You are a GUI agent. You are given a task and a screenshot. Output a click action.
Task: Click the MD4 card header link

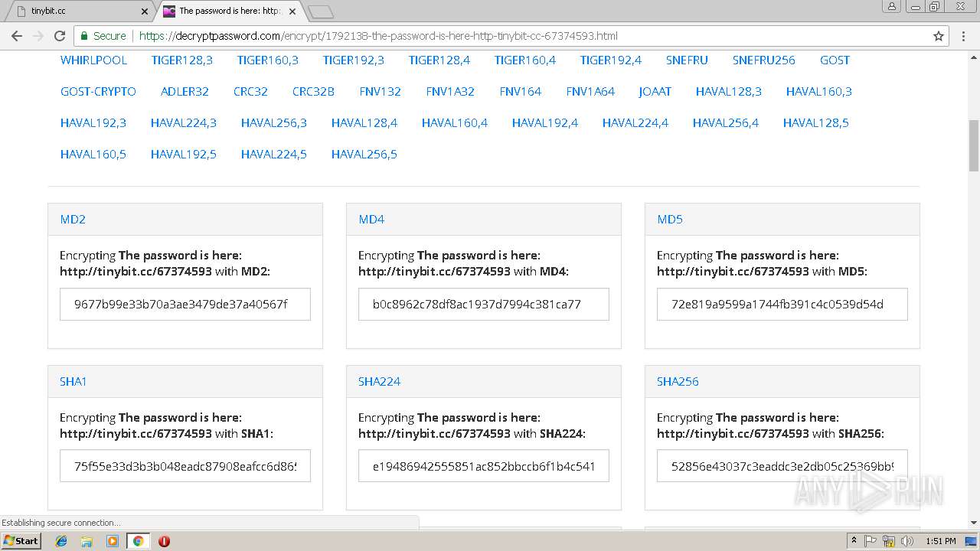pyautogui.click(x=371, y=219)
